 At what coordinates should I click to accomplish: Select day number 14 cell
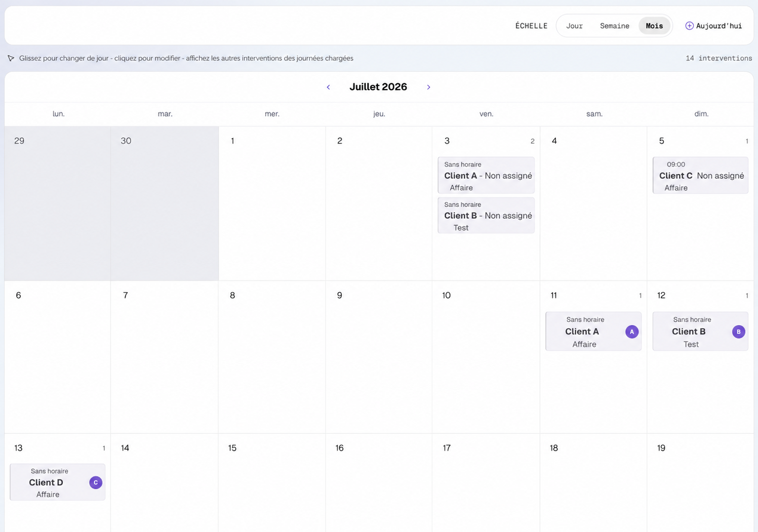pos(165,483)
